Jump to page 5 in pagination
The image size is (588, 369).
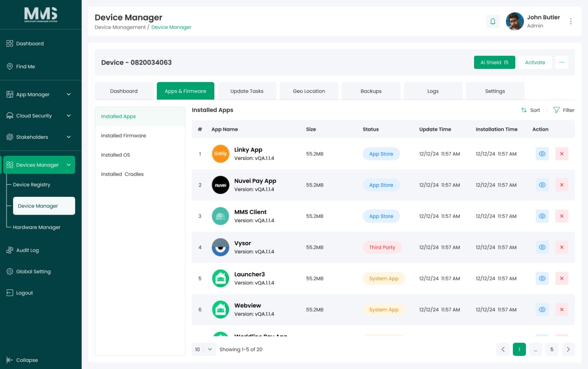click(x=552, y=349)
